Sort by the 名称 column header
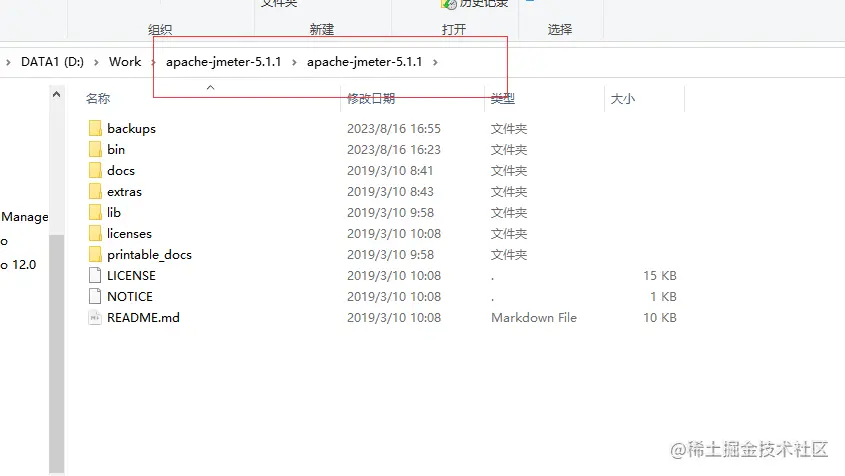Screen dimensions: 845x476 pos(98,99)
